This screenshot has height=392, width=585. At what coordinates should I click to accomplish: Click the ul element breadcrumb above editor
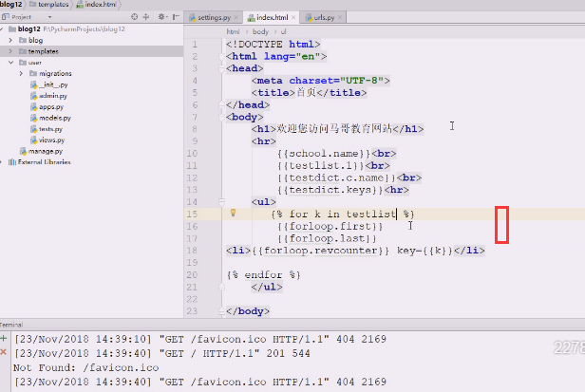point(284,31)
